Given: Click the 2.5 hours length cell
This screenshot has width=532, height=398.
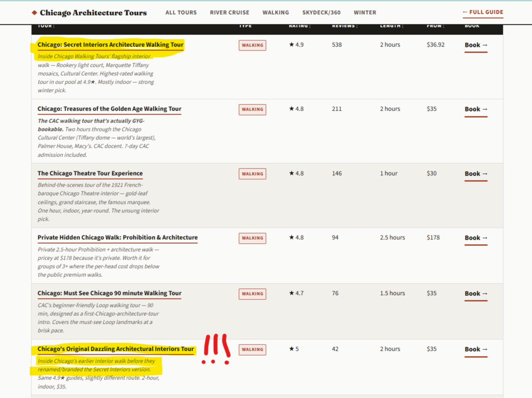Looking at the screenshot, I should [392, 237].
